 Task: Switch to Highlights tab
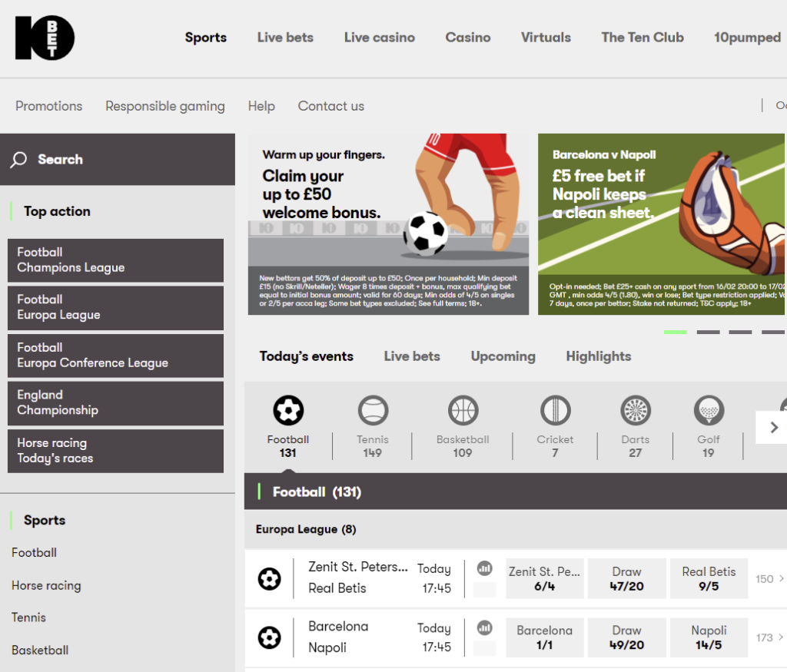(x=599, y=356)
